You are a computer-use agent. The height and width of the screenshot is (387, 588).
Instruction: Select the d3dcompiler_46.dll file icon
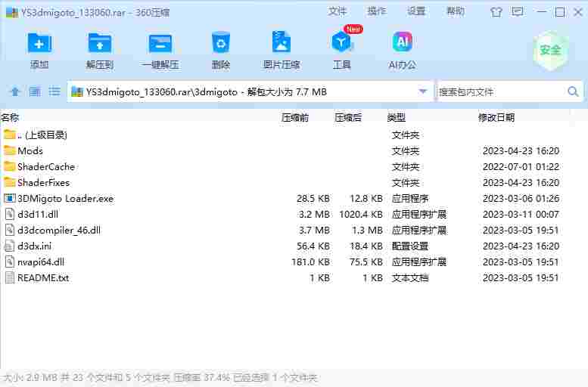[10, 230]
